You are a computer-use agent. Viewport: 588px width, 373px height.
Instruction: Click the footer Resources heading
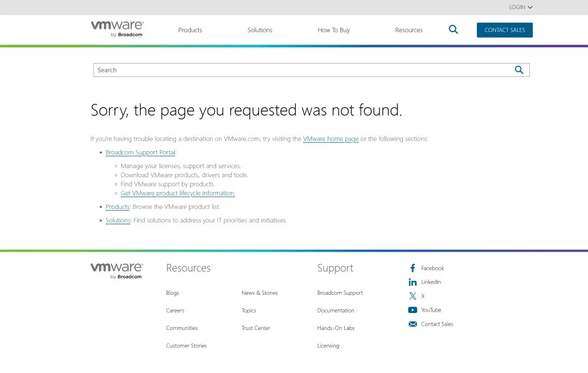[x=188, y=268]
